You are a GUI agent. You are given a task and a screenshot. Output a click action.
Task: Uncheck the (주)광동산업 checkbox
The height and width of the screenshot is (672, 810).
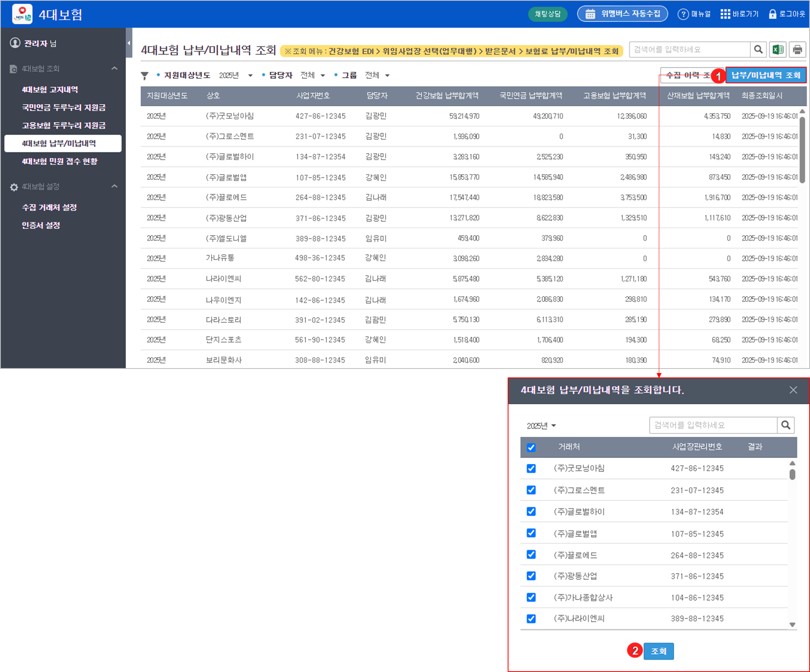531,576
